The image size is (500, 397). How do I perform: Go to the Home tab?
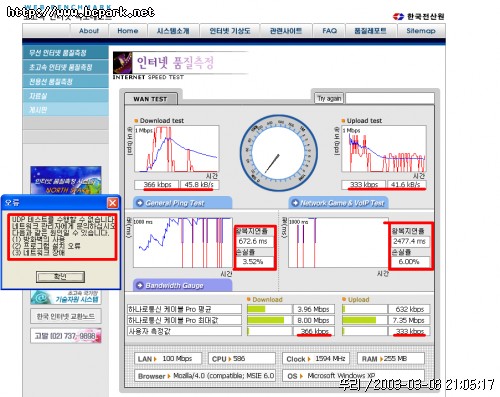tap(128, 31)
